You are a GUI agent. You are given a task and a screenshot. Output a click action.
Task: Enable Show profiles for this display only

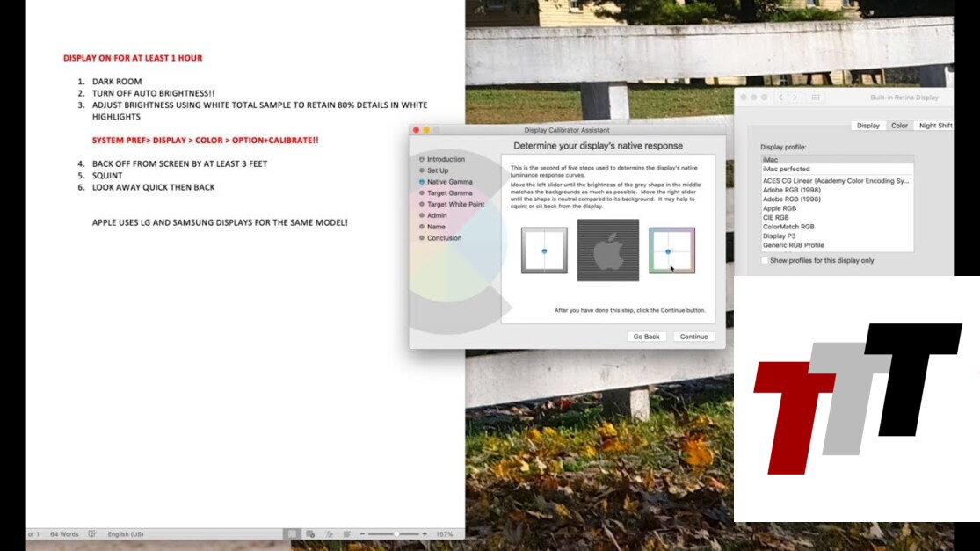click(766, 261)
